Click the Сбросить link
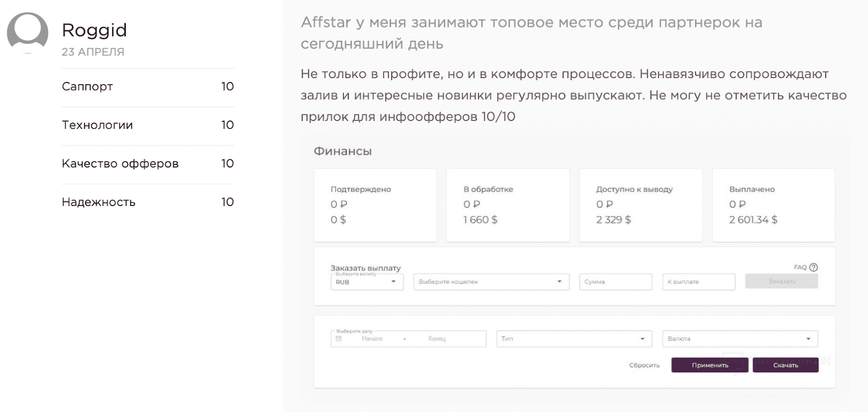868x412 pixels. (644, 365)
